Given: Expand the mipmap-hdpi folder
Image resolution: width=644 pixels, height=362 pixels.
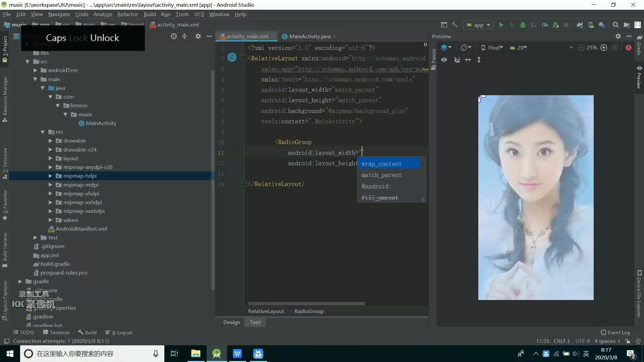Looking at the screenshot, I should click(50, 176).
